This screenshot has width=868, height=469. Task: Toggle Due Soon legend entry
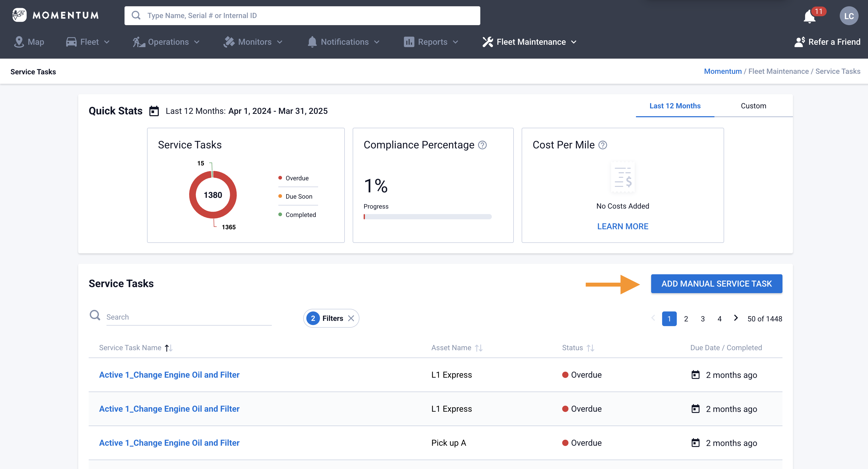[x=298, y=196]
